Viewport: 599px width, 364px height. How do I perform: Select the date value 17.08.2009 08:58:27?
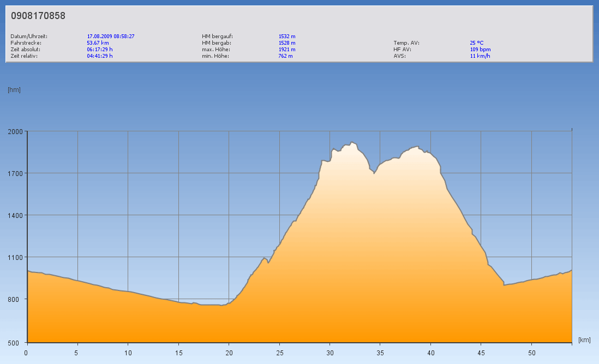(111, 37)
